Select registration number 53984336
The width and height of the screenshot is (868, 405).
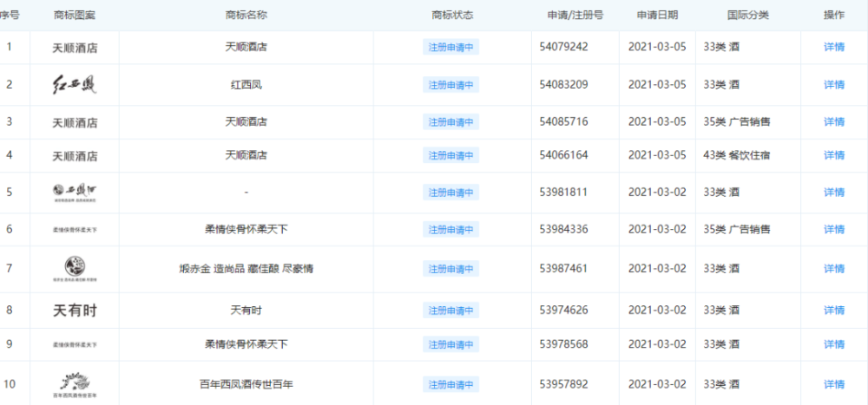[x=563, y=229]
